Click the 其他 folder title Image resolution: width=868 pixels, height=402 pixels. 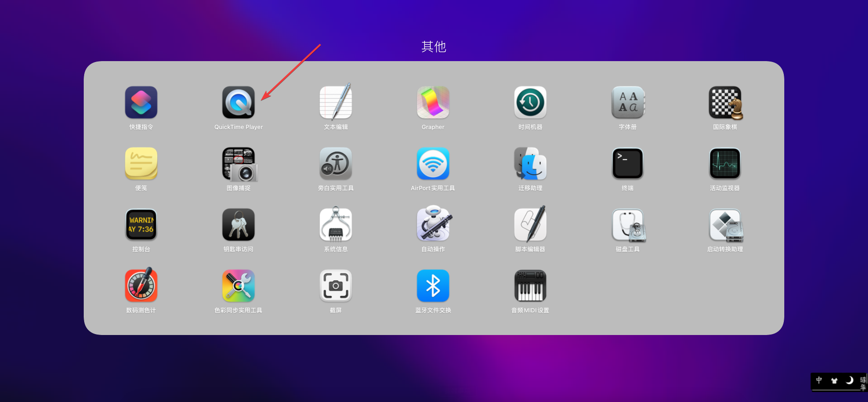point(434,47)
